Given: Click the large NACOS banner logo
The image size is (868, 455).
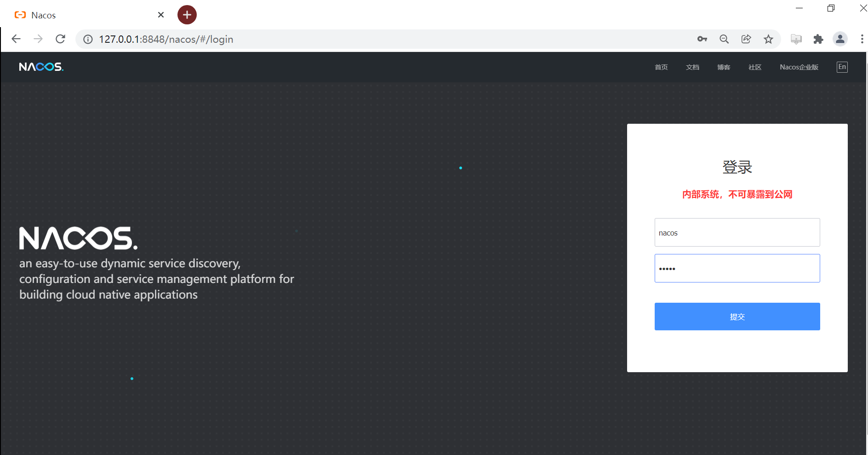Looking at the screenshot, I should pyautogui.click(x=78, y=238).
